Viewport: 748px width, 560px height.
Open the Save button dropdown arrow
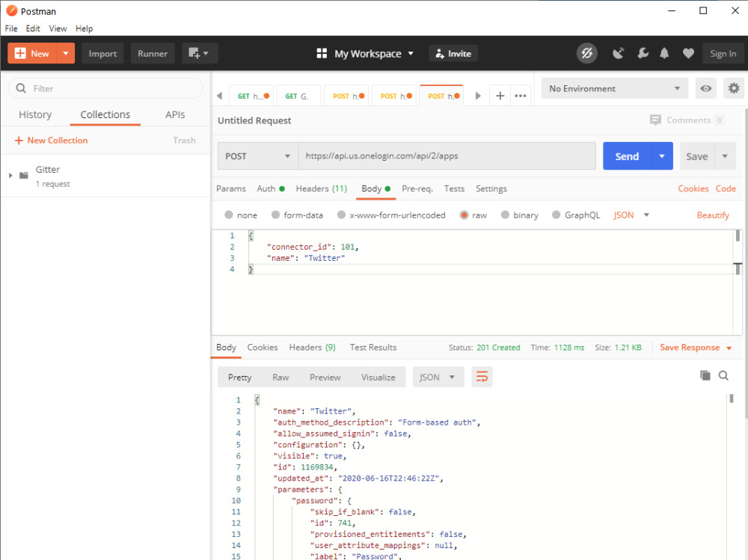(725, 156)
